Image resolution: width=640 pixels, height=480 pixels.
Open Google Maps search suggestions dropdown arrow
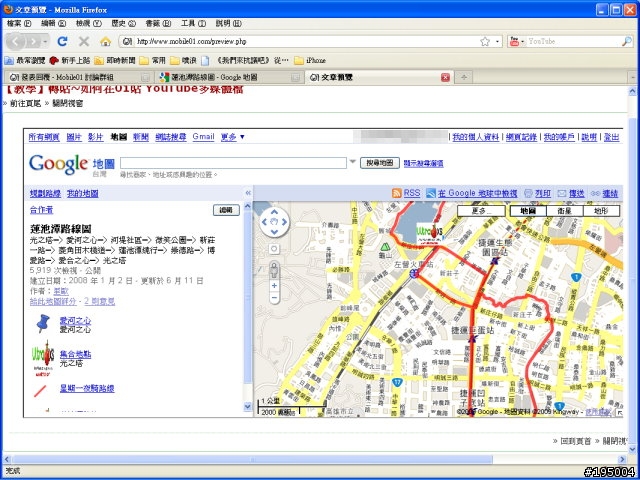pyautogui.click(x=353, y=162)
